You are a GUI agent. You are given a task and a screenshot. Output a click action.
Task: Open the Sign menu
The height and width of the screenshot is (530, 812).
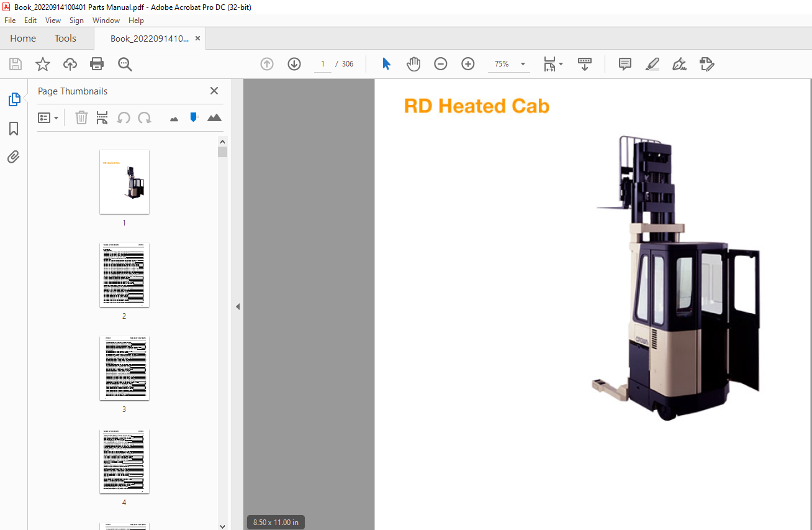click(x=76, y=21)
